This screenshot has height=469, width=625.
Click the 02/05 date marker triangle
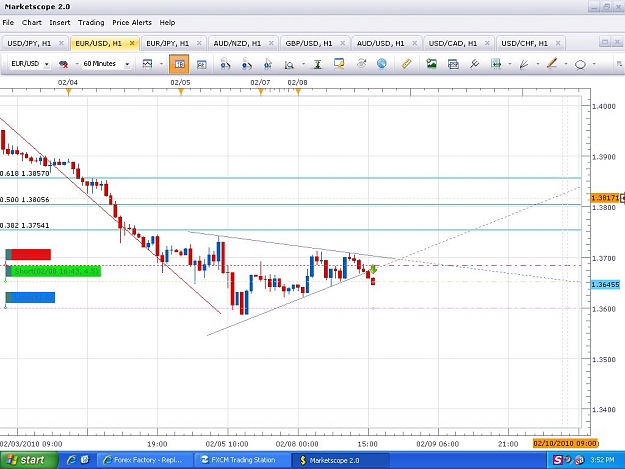181,92
